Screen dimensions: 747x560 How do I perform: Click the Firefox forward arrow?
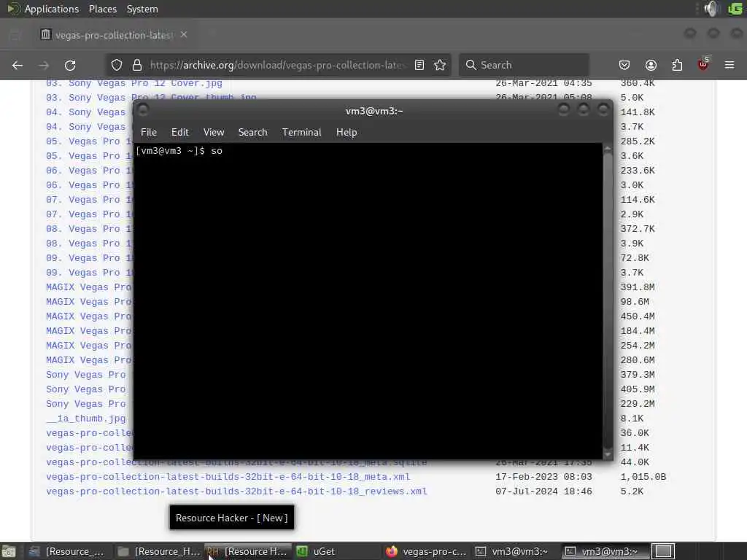pos(44,65)
